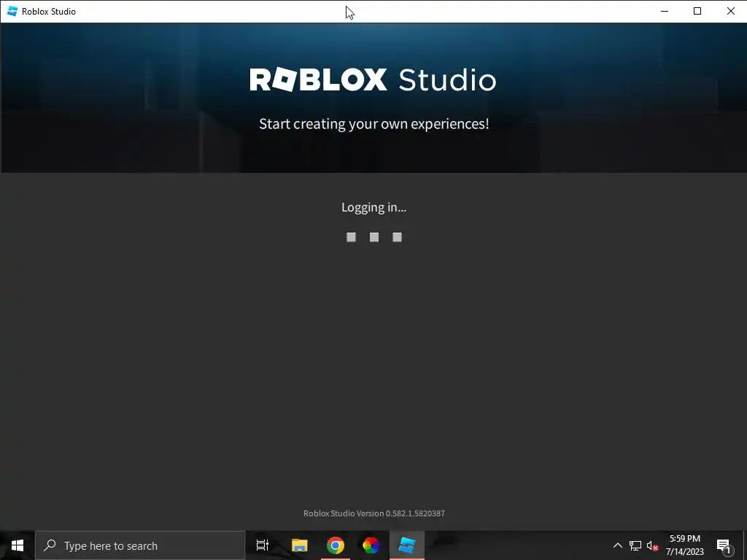
Task: Click 'Start creating your own experiences!' text
Action: point(374,124)
